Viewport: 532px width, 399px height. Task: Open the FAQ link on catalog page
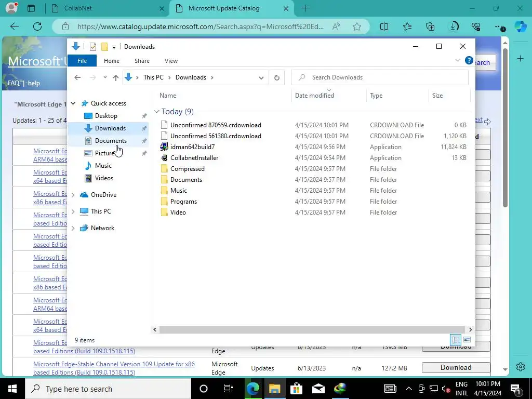pos(14,83)
